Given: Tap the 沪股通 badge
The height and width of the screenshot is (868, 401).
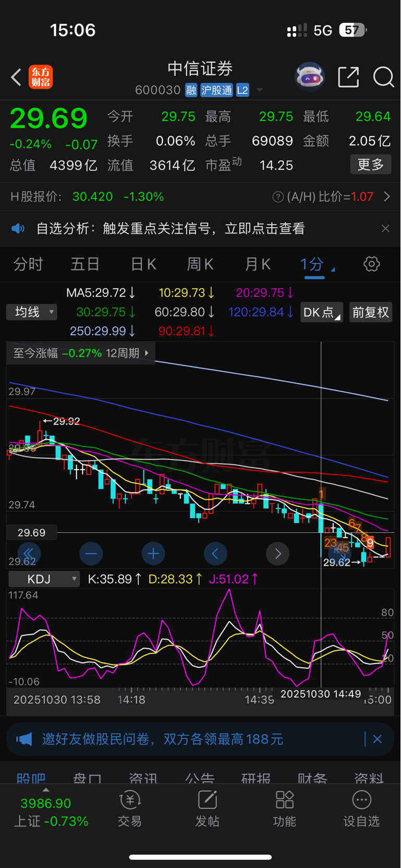Looking at the screenshot, I should tap(216, 90).
